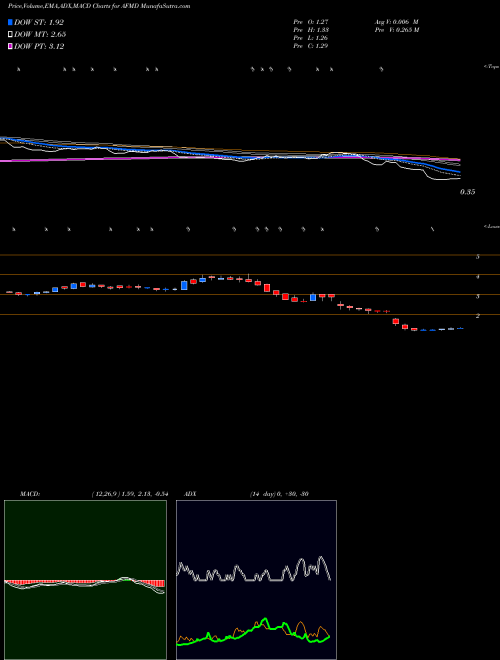This screenshot has height=660, width=500.
Task: Click the '<Lows' marker row label
Action: [492, 226]
